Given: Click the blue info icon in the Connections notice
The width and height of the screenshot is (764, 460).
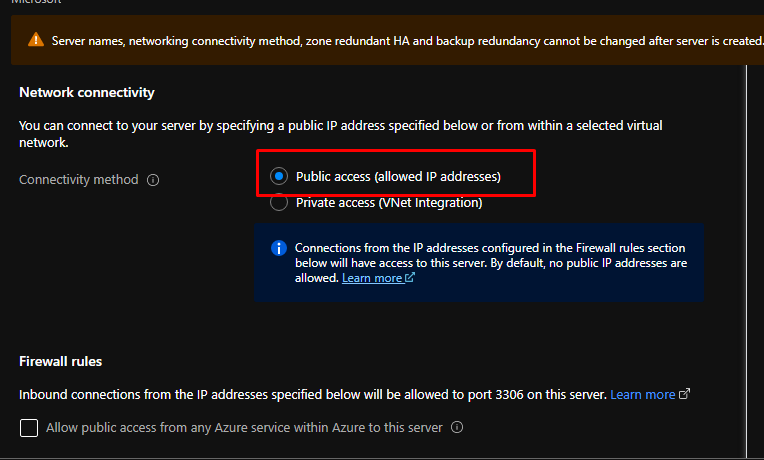Looking at the screenshot, I should 279,248.
